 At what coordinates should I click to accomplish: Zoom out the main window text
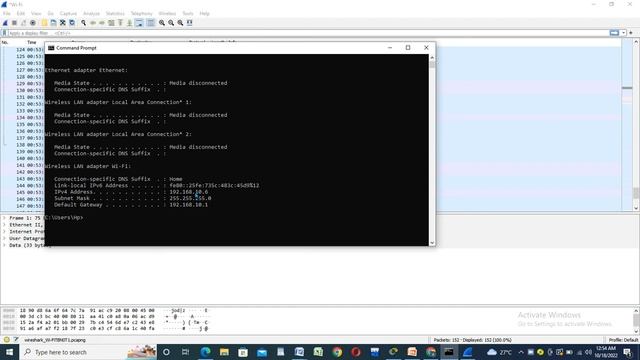click(x=171, y=23)
